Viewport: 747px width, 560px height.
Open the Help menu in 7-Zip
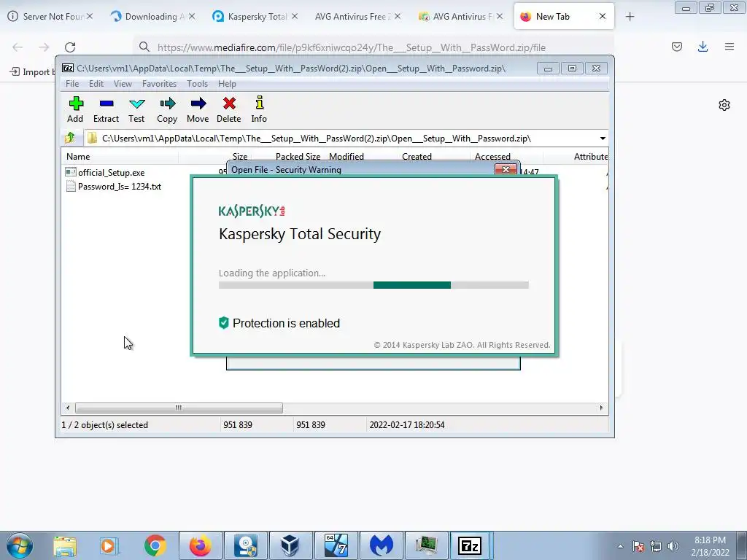point(228,84)
